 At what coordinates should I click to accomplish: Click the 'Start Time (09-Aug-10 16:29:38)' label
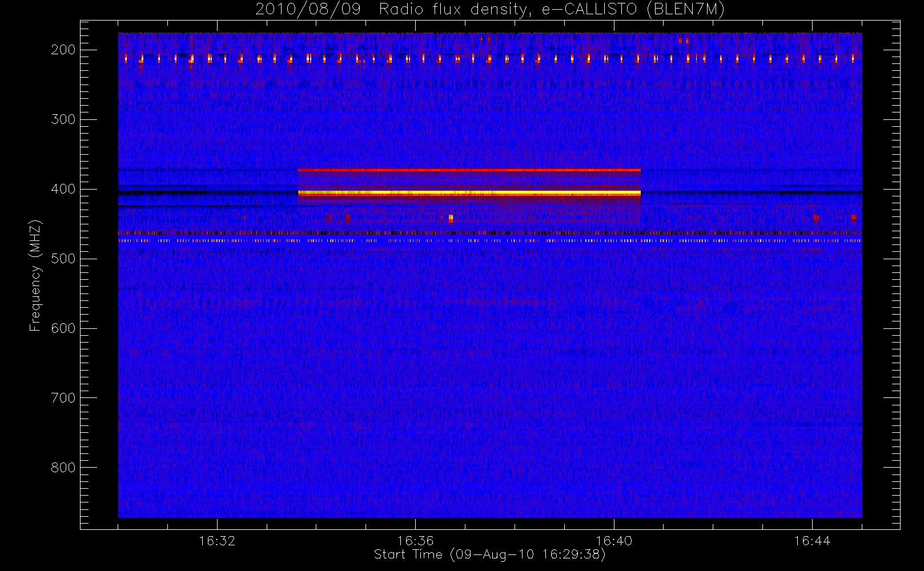pyautogui.click(x=489, y=554)
